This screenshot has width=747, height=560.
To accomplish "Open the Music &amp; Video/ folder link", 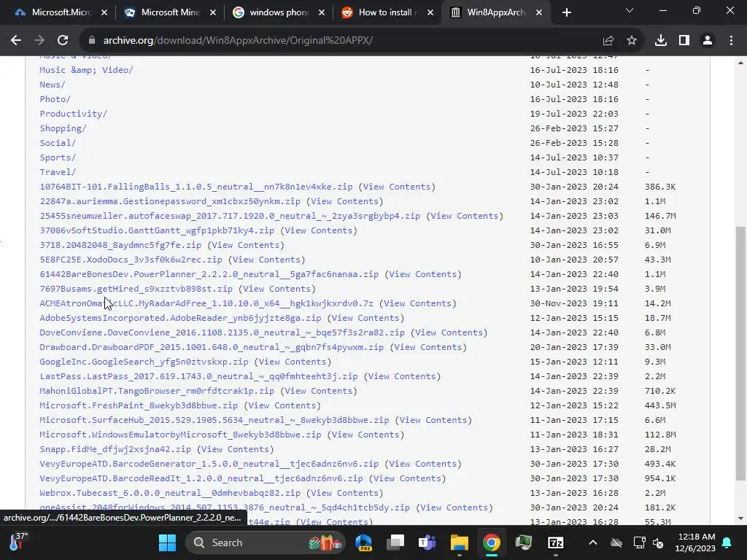I will click(86, 70).
